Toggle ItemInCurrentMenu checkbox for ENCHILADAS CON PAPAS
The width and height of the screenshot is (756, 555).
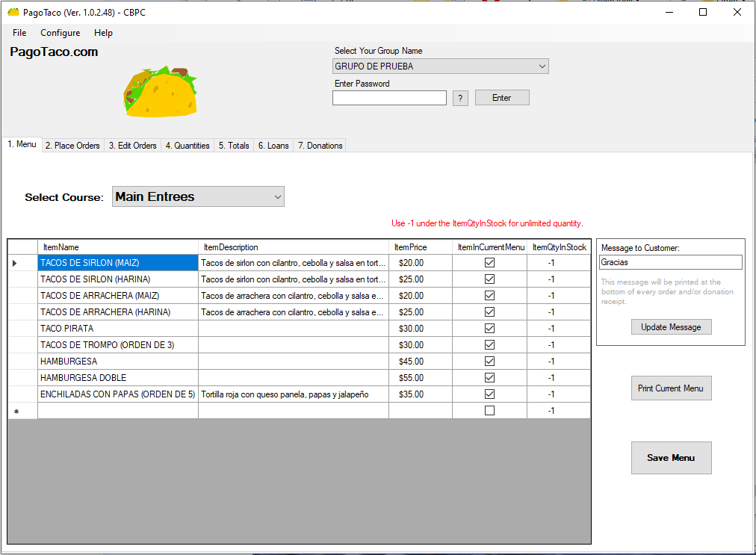(489, 394)
